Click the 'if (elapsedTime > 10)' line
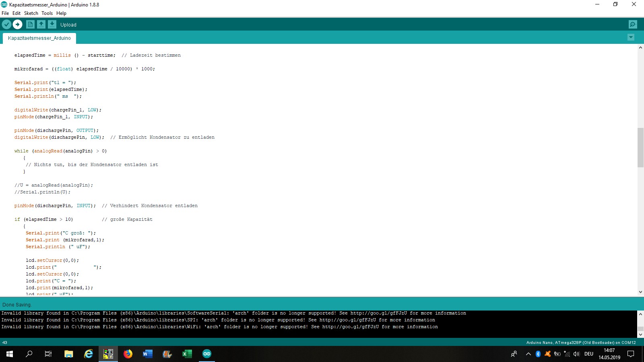The image size is (644, 362). coord(44,220)
